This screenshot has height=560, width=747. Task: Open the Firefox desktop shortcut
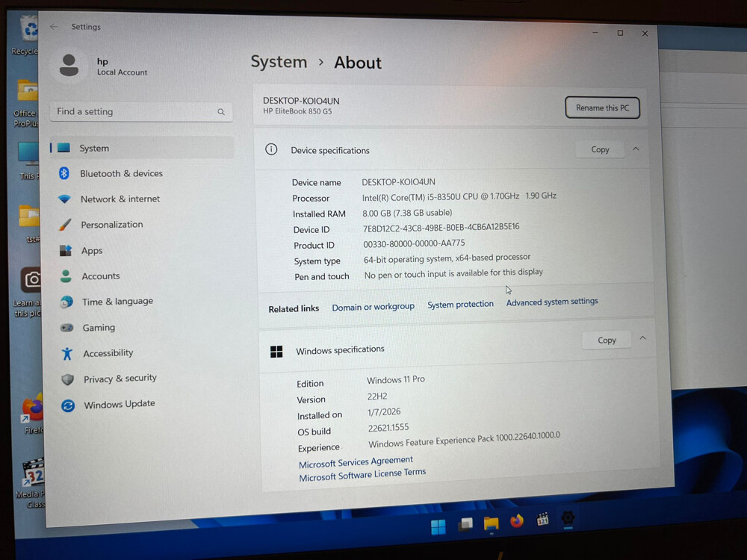(33, 414)
